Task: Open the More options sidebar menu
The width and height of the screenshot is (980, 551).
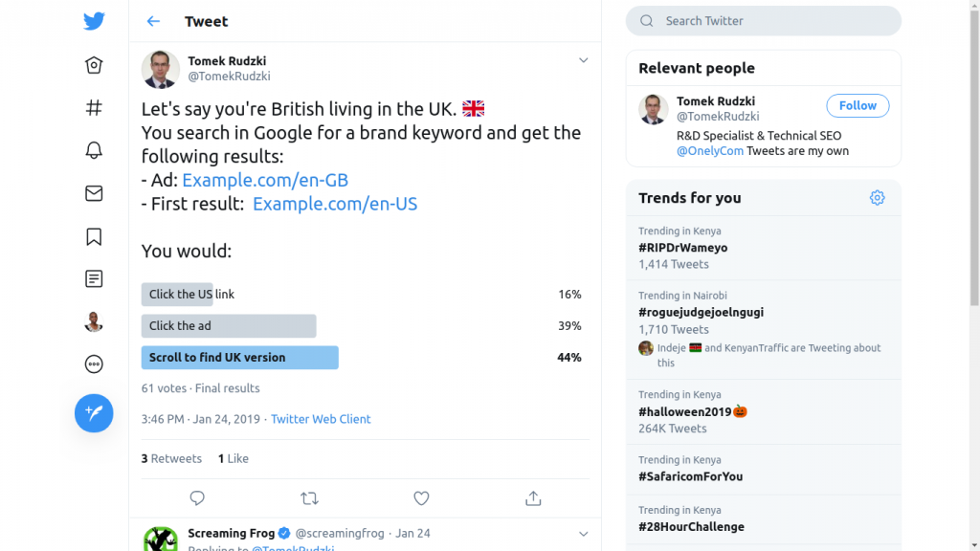Action: pos(94,364)
